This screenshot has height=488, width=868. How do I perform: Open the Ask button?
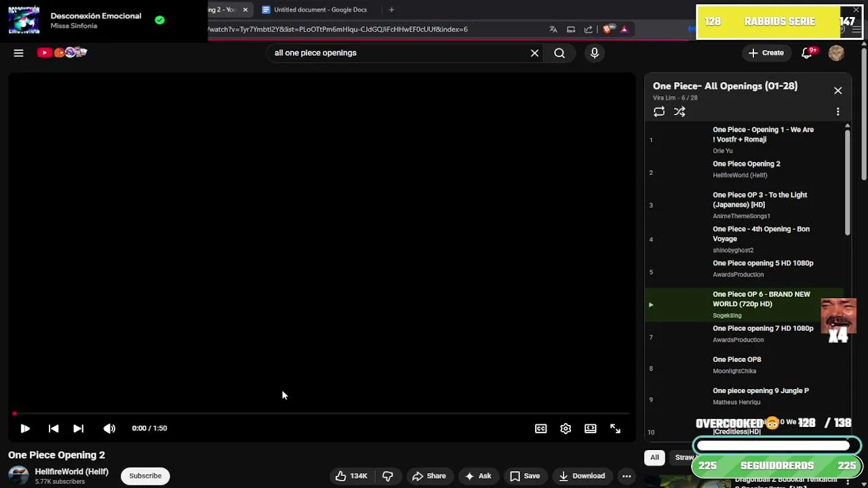coord(478,476)
